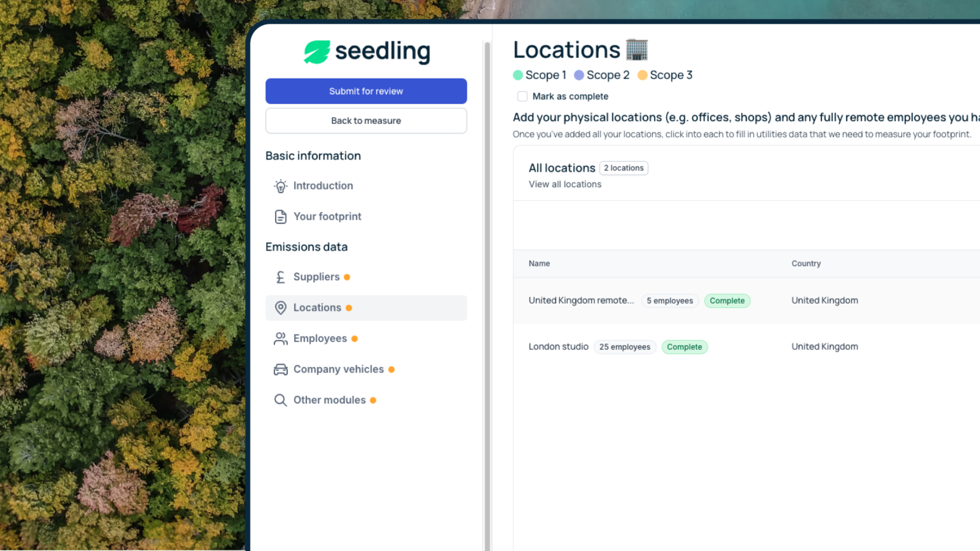Open the London studio location row
The height and width of the screenshot is (551, 980).
pos(558,347)
